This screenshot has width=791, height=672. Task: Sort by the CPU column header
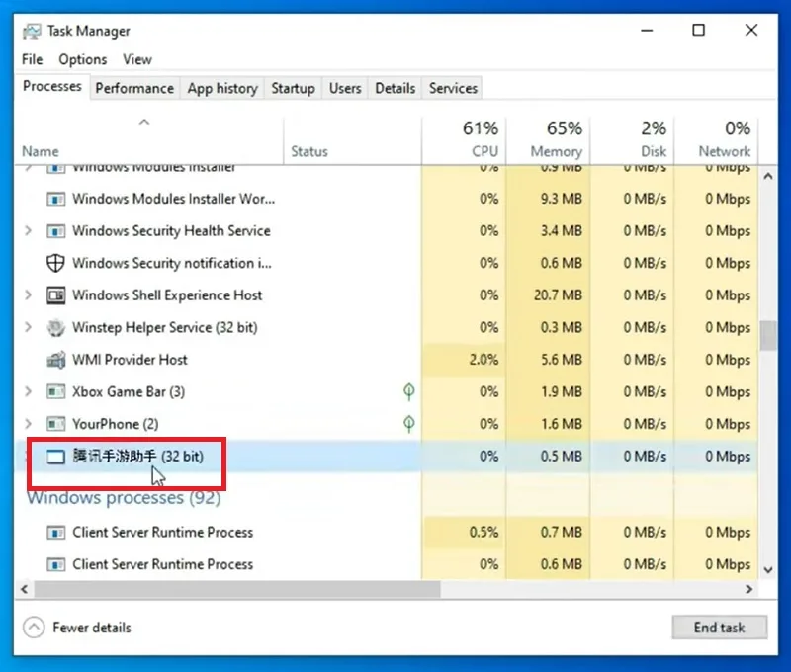[464, 139]
